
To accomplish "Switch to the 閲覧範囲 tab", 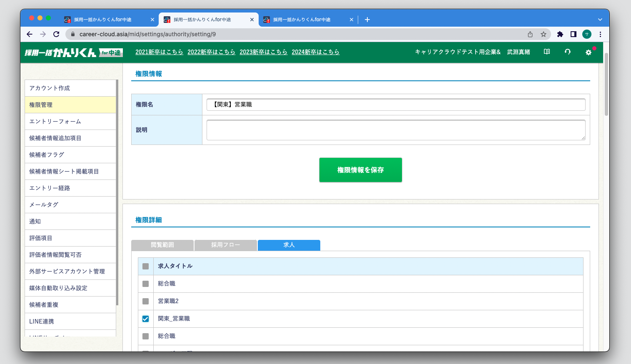I will [162, 245].
